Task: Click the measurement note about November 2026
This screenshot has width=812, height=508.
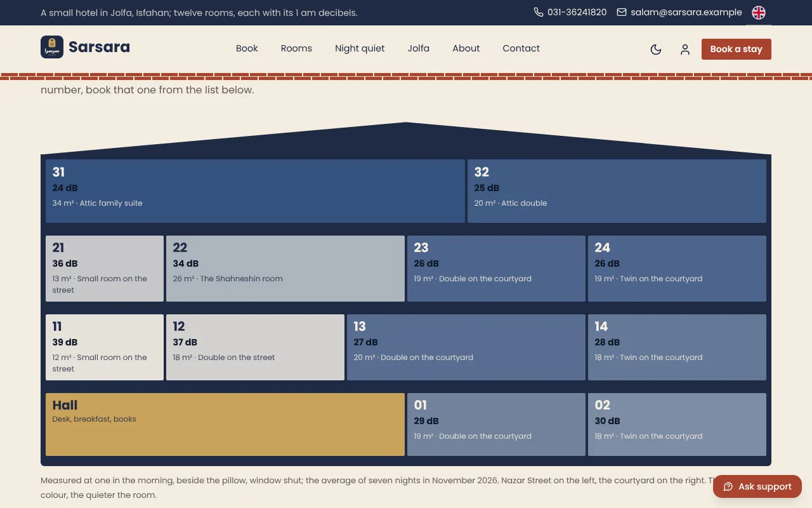Action: pos(406,488)
